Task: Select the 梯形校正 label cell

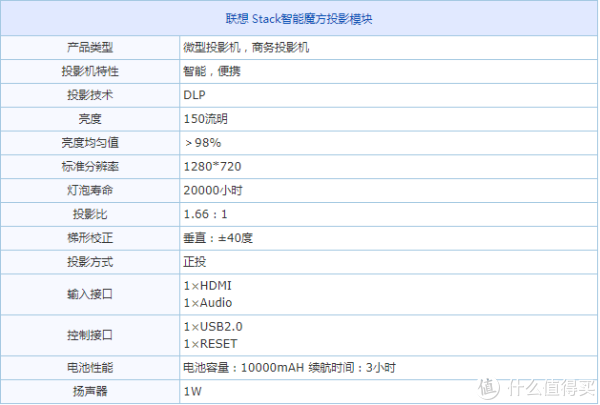Action: coord(90,238)
